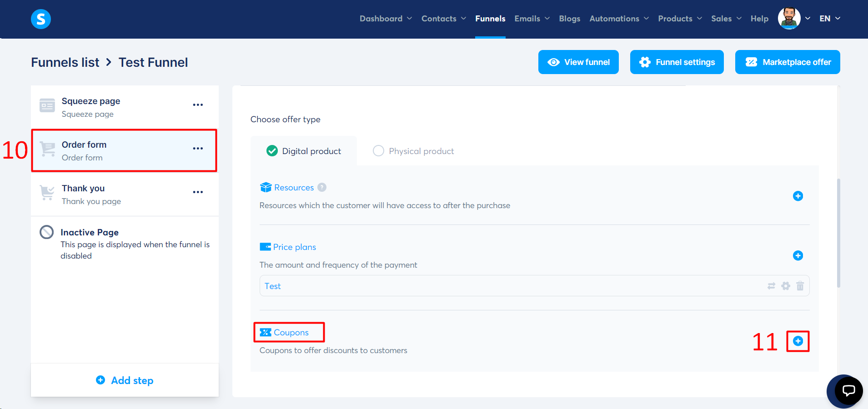Click Add step below the funnel steps
The image size is (868, 409).
tap(124, 380)
